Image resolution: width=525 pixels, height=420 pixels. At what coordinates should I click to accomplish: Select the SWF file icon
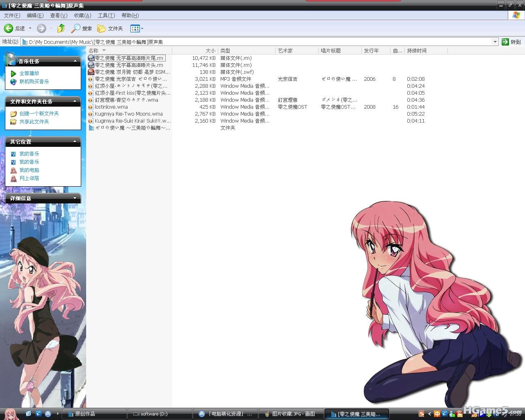pyautogui.click(x=91, y=72)
